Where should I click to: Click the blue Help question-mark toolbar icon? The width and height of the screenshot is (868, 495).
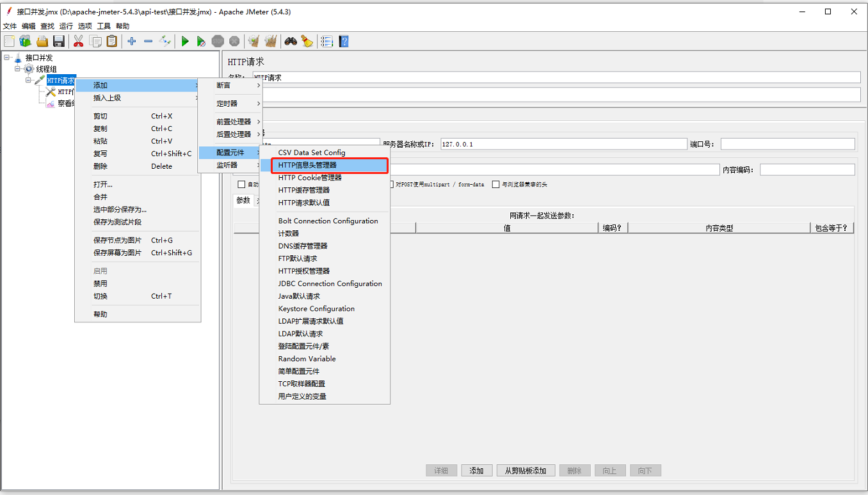point(344,42)
